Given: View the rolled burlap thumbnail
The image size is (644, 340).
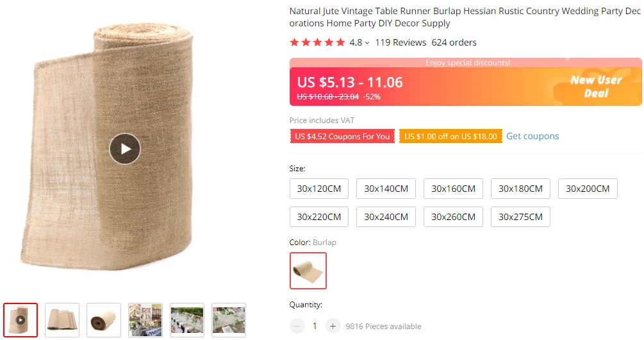Looking at the screenshot, I should 104,320.
